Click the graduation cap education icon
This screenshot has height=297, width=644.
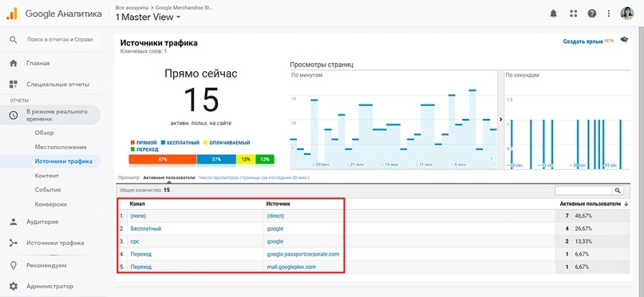tap(624, 40)
